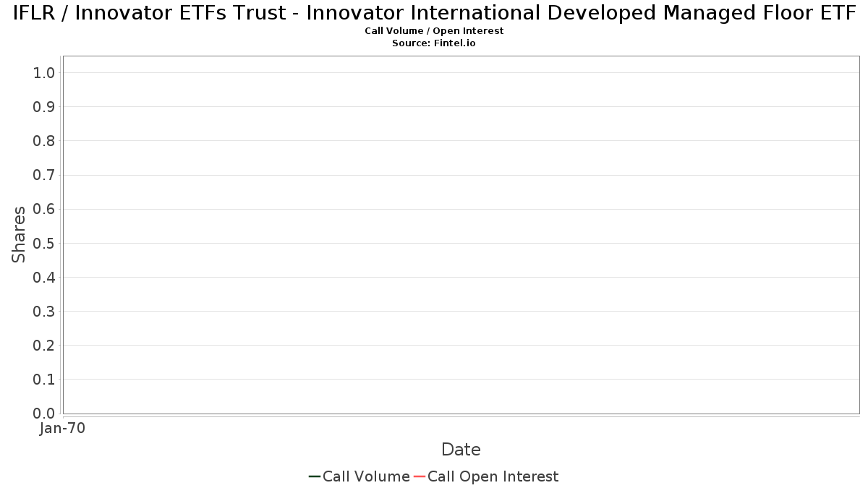The height and width of the screenshot is (488, 868).
Task: Select the 0.7 y-axis tick label
Action: click(x=44, y=175)
